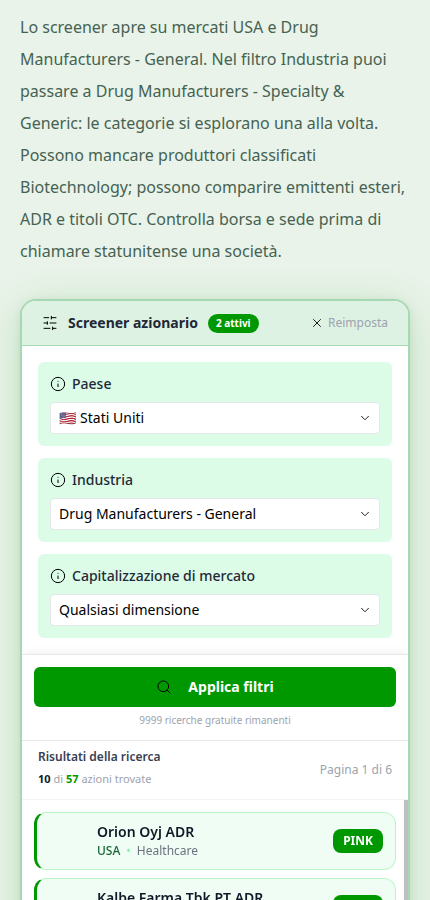Click the chevron arrow in Industria dropdown
The width and height of the screenshot is (430, 900).
click(x=365, y=514)
